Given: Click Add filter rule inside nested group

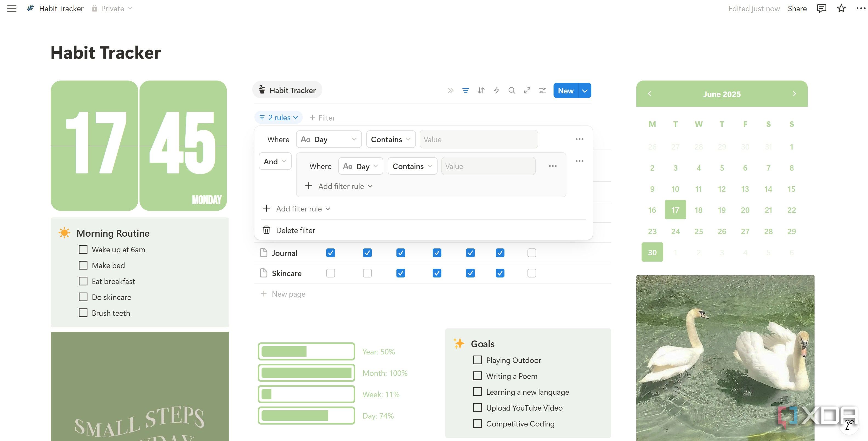Looking at the screenshot, I should 339,186.
